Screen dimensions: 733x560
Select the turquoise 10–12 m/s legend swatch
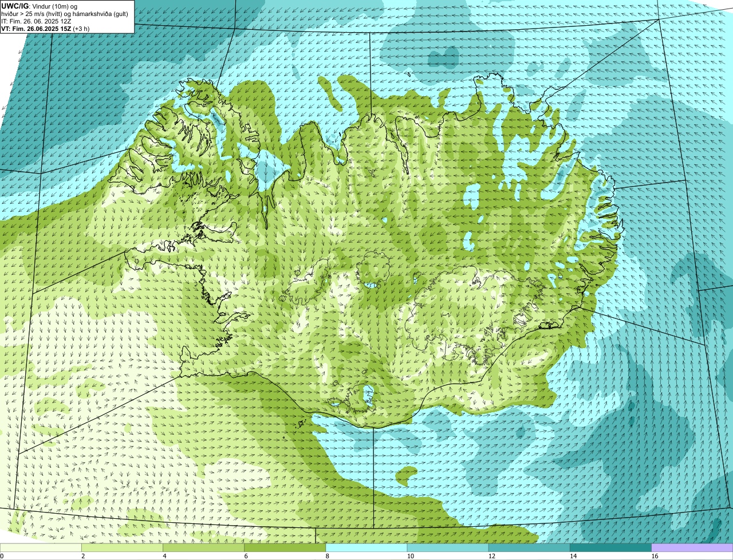pos(448,548)
